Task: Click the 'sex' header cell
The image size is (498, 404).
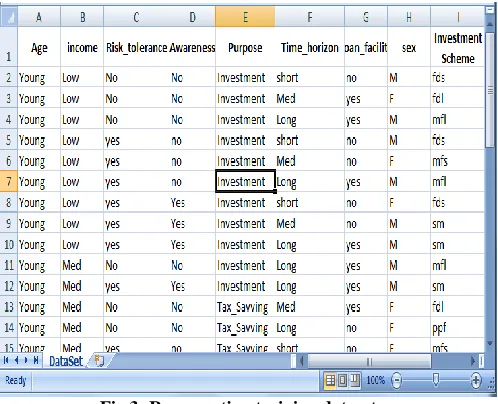Action: 409,47
